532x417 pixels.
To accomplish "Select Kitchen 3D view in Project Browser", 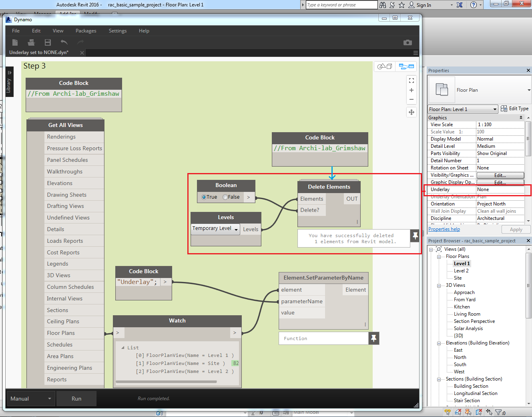I will pos(462,307).
